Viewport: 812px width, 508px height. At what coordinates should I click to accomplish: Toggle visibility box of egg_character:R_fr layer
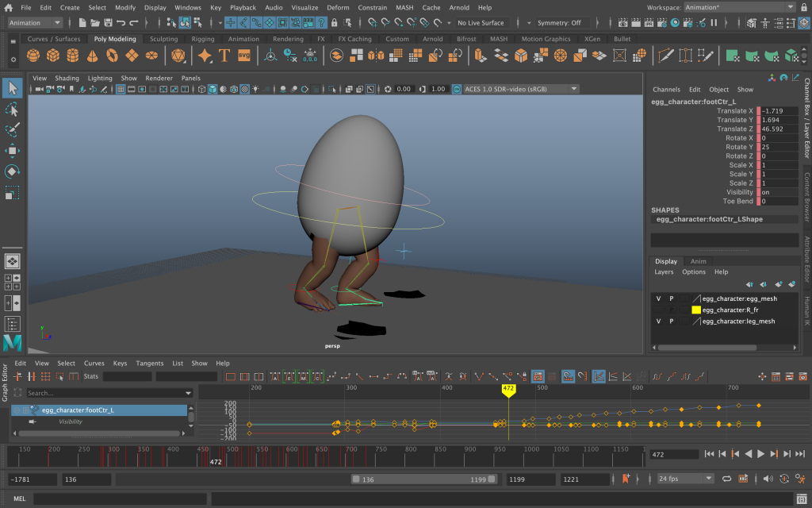[x=658, y=310]
